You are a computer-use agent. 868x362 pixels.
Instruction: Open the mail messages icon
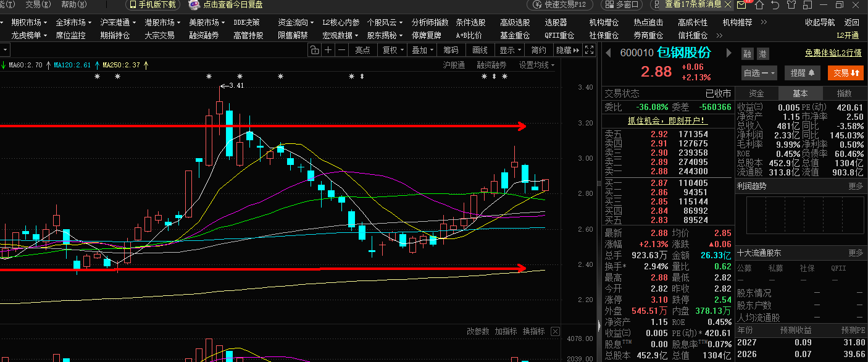[741, 5]
